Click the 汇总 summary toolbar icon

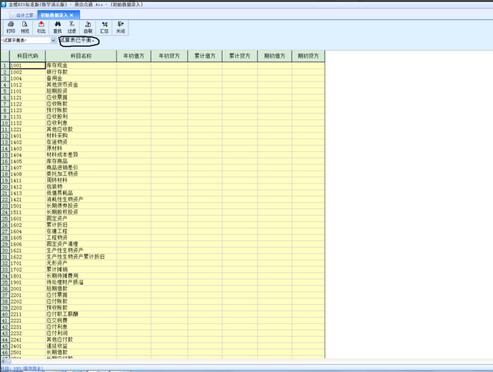coord(104,27)
